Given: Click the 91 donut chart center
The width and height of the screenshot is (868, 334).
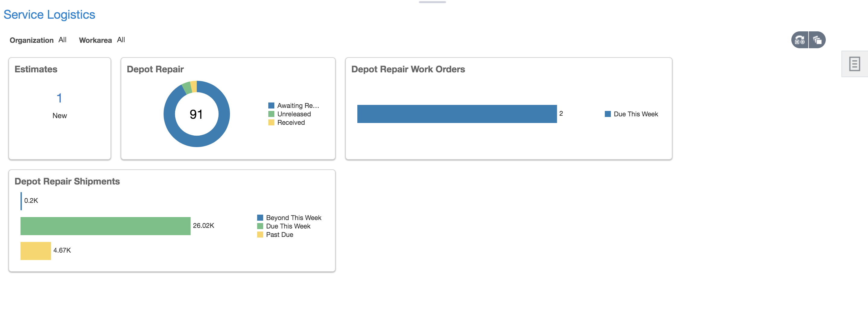Looking at the screenshot, I should (196, 115).
